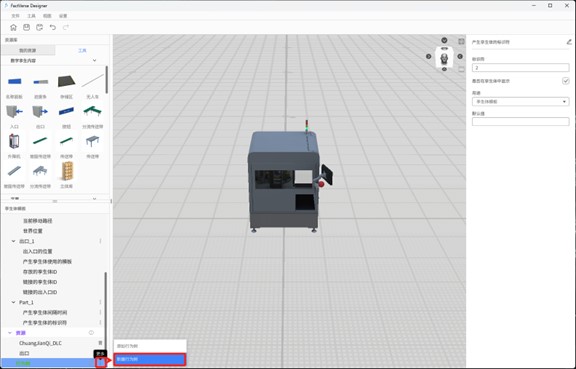The image size is (576, 369).
Task: Select ChuangJianQi_DLC in the resource tree
Action: [40, 343]
